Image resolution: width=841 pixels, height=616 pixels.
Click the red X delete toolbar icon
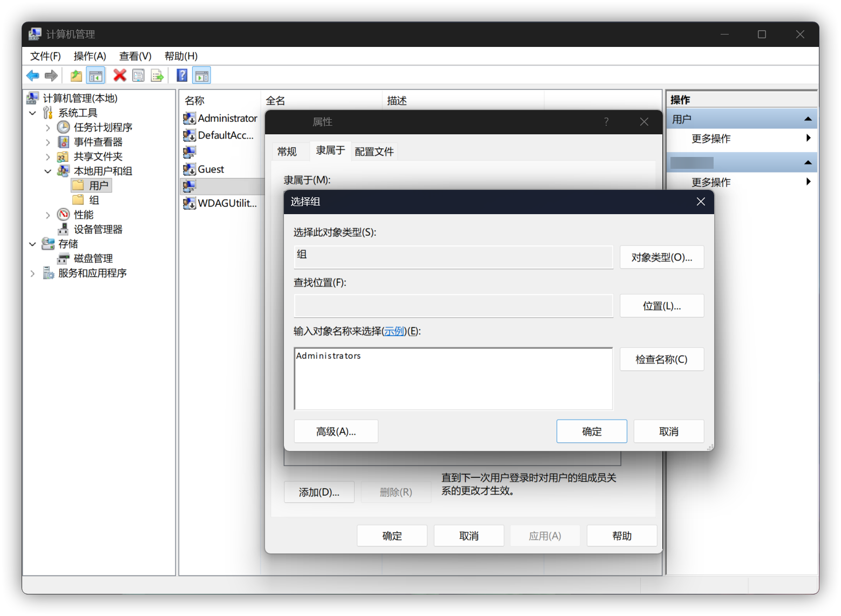coord(120,76)
